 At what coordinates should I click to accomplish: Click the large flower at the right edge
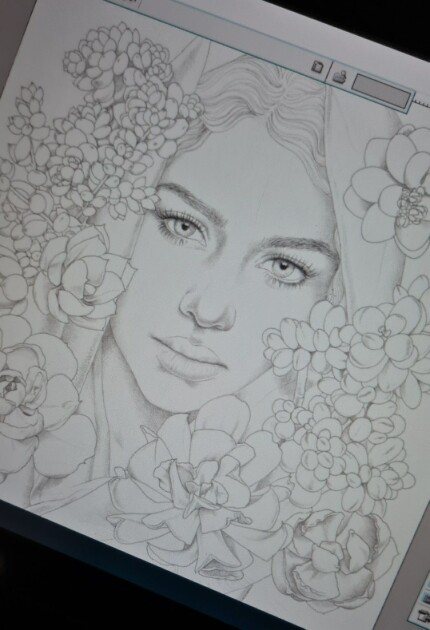[x=392, y=189]
